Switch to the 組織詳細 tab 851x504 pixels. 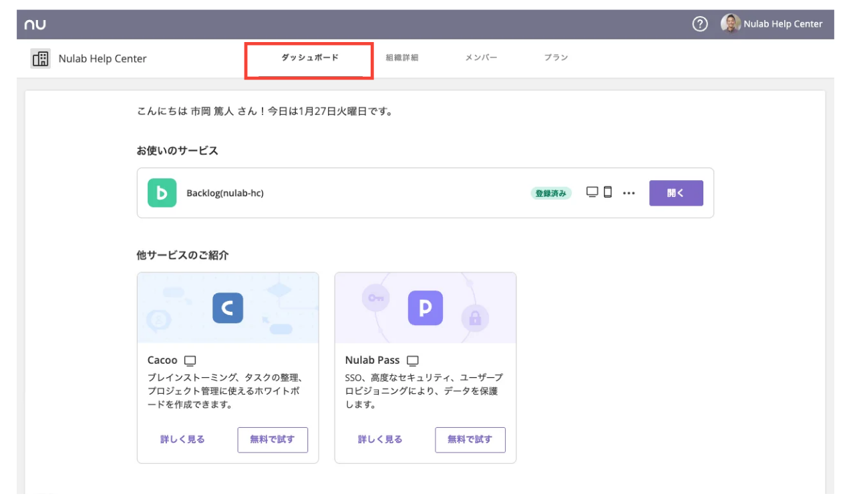point(402,58)
